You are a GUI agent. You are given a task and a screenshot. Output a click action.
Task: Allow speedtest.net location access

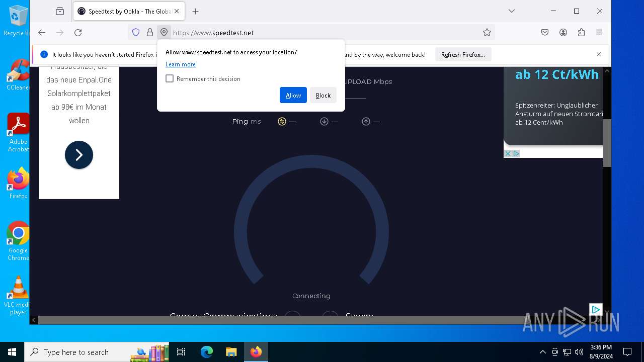pyautogui.click(x=293, y=95)
